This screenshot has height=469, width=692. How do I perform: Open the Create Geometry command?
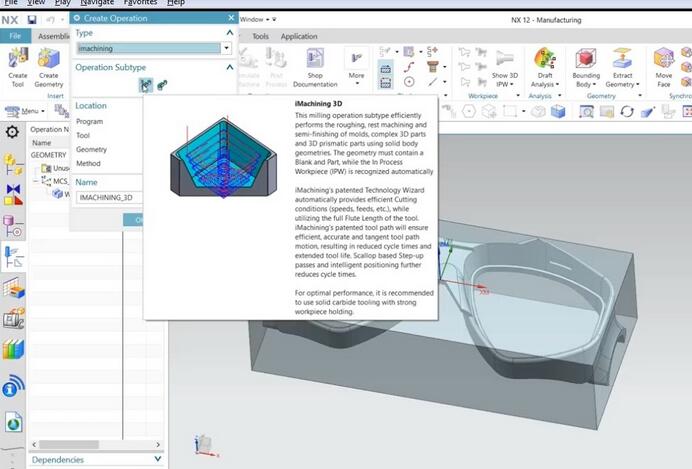point(49,67)
